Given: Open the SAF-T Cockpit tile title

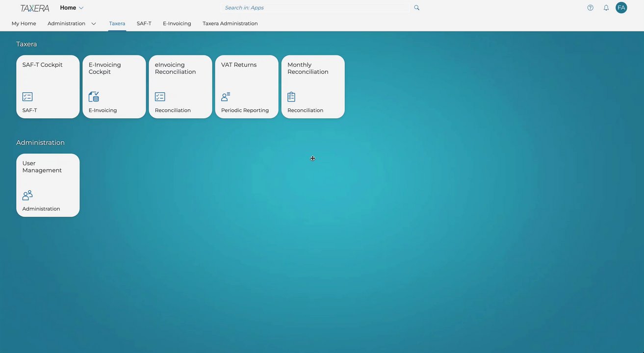Looking at the screenshot, I should coord(43,65).
